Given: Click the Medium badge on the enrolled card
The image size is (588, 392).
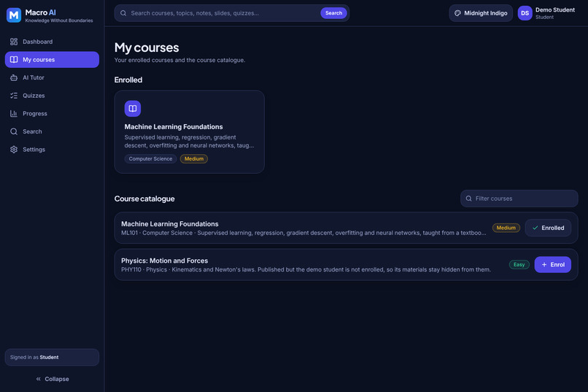Looking at the screenshot, I should [x=194, y=158].
